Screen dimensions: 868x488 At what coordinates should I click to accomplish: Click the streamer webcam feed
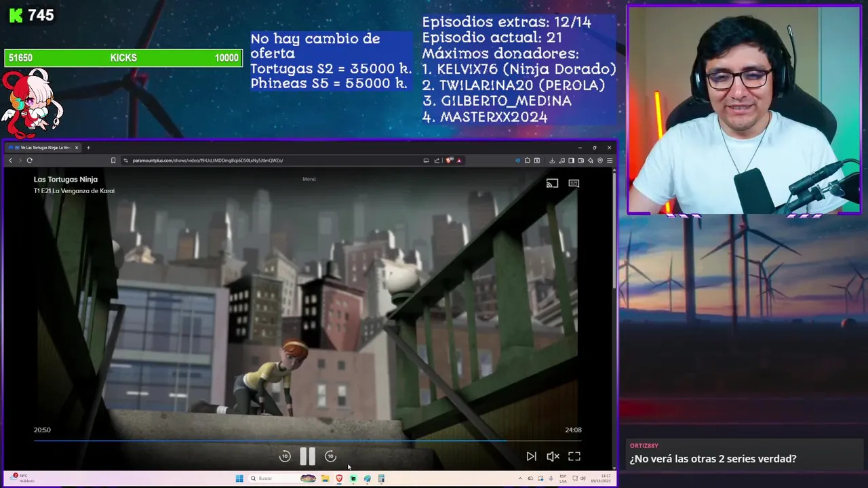[744, 110]
